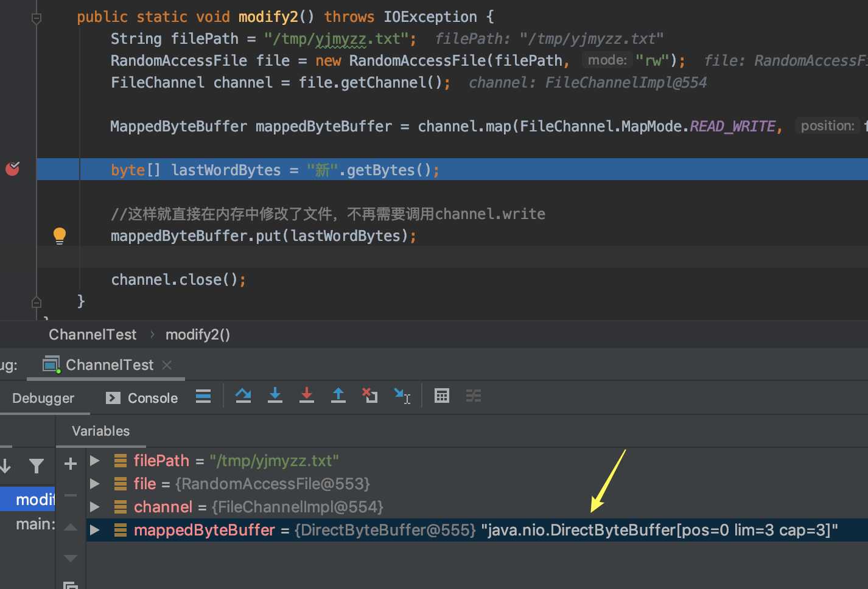Collapse the modify2 method fold marker at top

pos(37,18)
